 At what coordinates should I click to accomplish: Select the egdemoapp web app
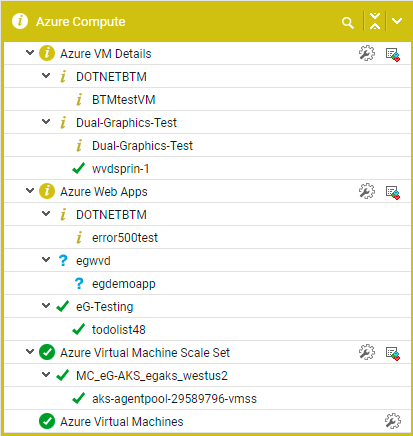coord(124,284)
